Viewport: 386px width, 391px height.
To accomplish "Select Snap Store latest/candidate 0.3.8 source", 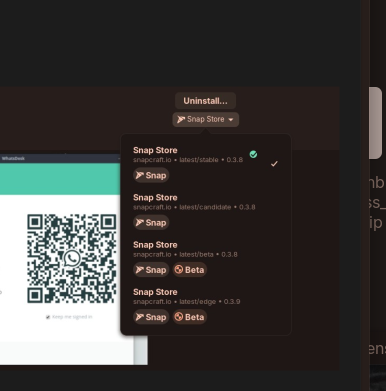I will coord(206,211).
